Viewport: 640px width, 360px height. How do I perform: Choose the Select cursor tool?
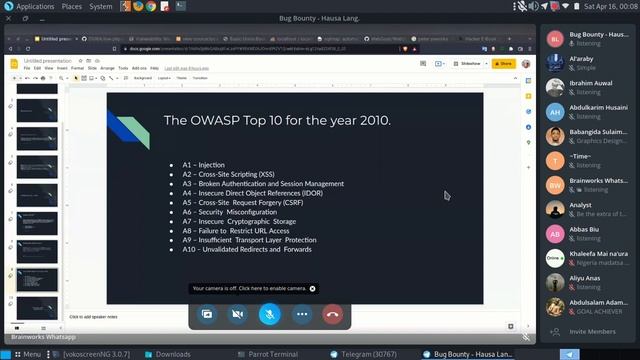pyautogui.click(x=76, y=78)
